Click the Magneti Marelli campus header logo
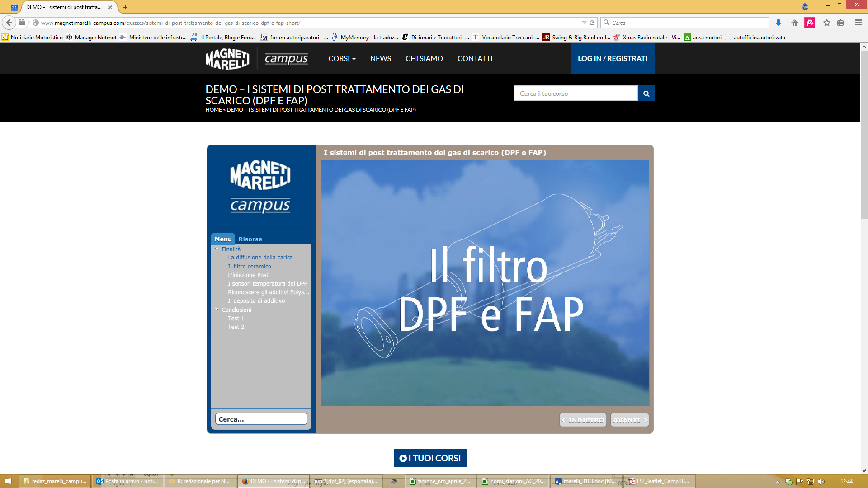 [257, 59]
